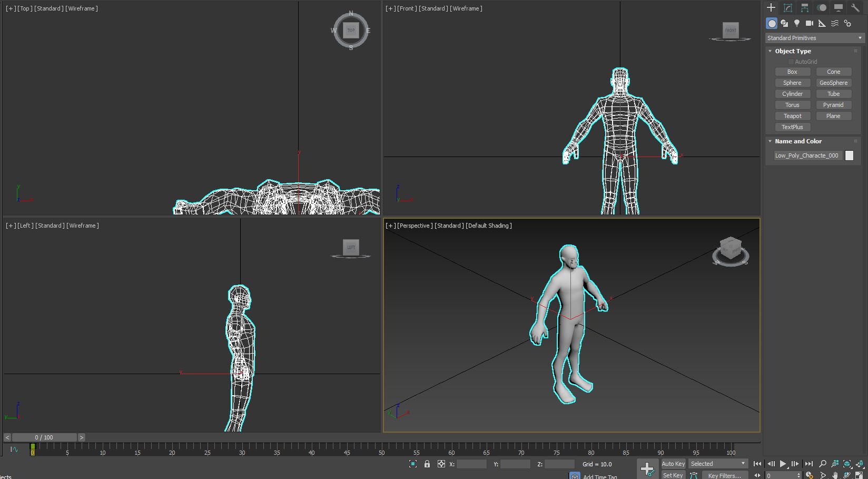868x479 pixels.
Task: Open the Key Filters dialog
Action: coord(725,475)
